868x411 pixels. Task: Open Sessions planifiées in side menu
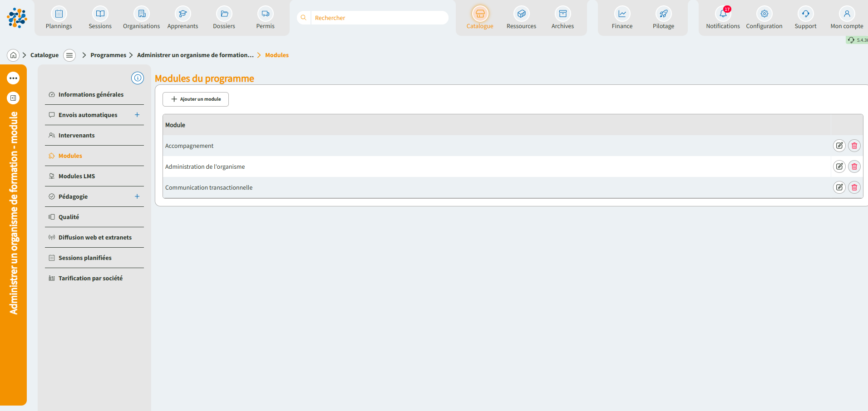click(85, 258)
